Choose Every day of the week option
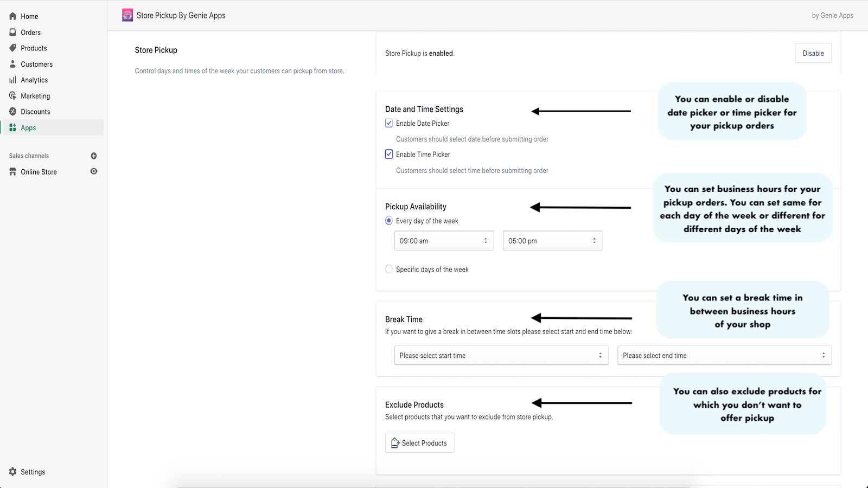The height and width of the screenshot is (488, 868). tap(389, 221)
